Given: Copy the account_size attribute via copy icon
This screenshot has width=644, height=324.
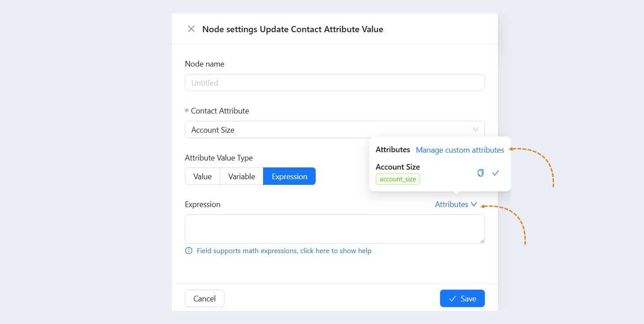Looking at the screenshot, I should coord(480,173).
